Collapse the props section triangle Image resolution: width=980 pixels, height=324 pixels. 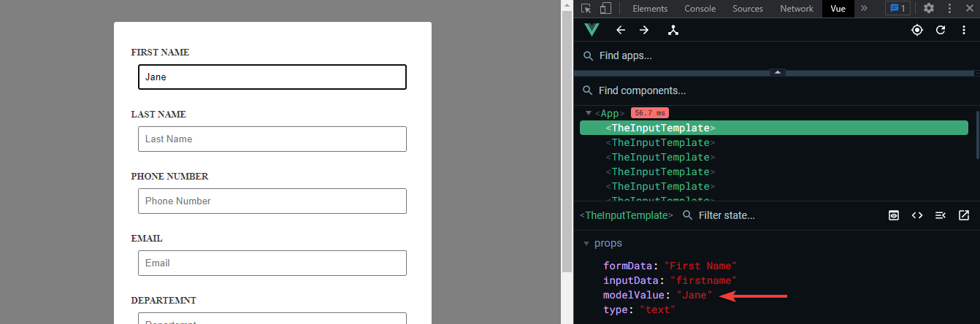click(586, 244)
